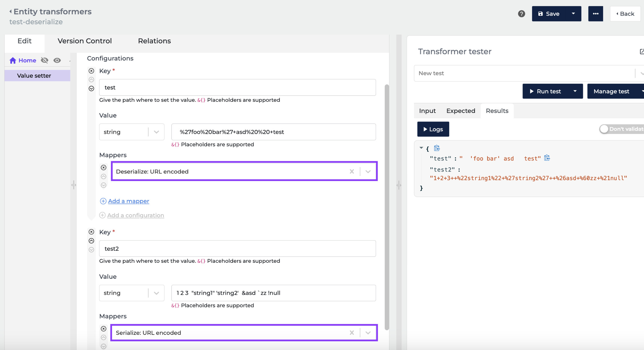This screenshot has width=644, height=350.
Task: Open the Deserialize: URL encoded mapper dropdown
Action: 368,172
